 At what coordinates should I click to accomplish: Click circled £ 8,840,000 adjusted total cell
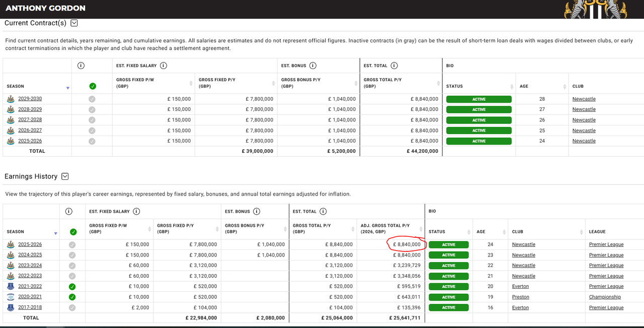coord(407,244)
